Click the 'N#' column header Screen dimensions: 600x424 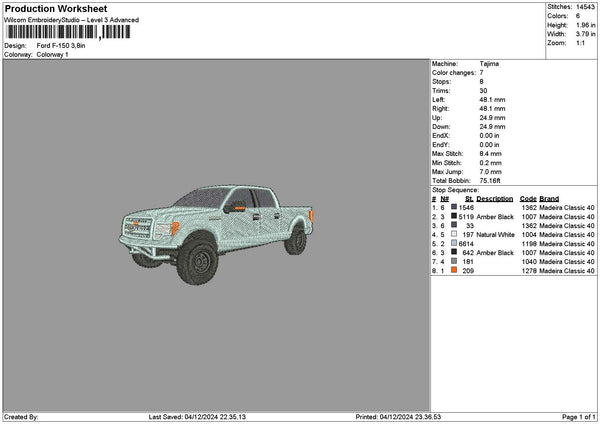(444, 199)
